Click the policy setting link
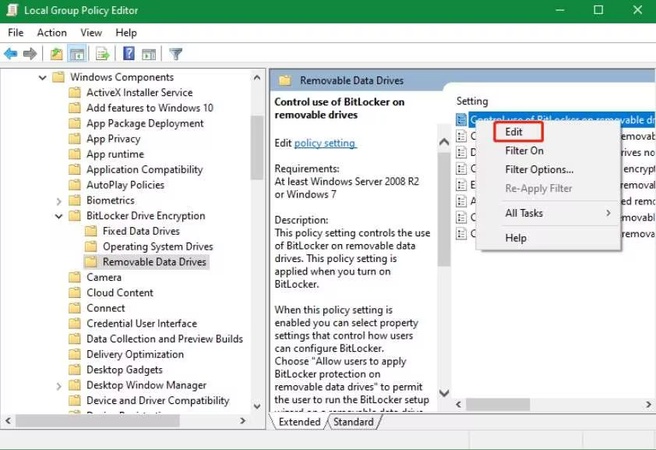The width and height of the screenshot is (656, 450). (x=325, y=143)
